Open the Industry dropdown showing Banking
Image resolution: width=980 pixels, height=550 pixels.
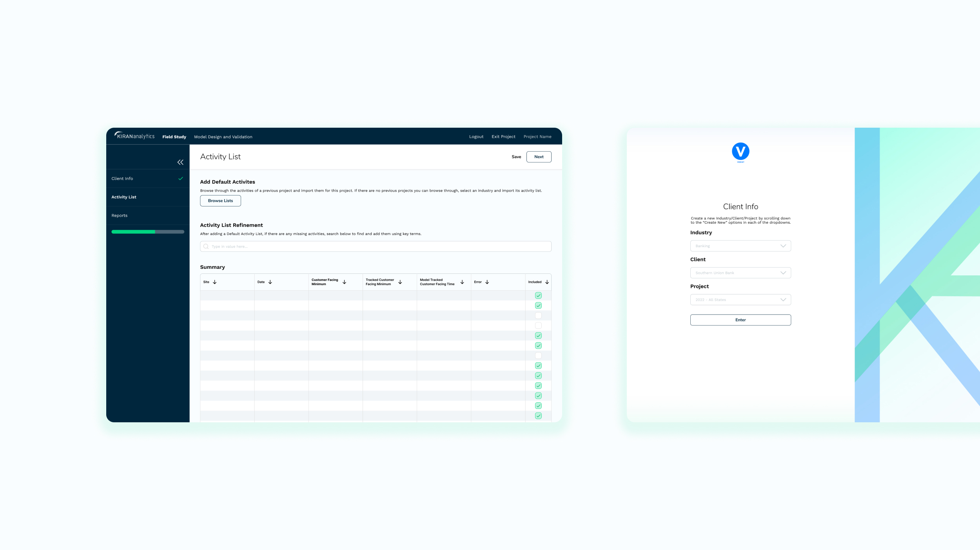740,246
